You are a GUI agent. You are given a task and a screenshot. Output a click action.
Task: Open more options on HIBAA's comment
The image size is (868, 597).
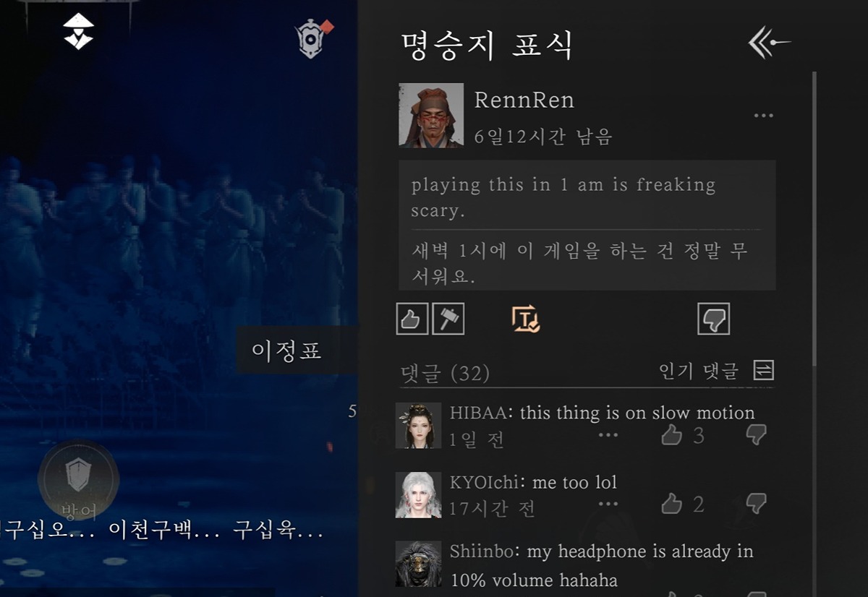pos(608,435)
